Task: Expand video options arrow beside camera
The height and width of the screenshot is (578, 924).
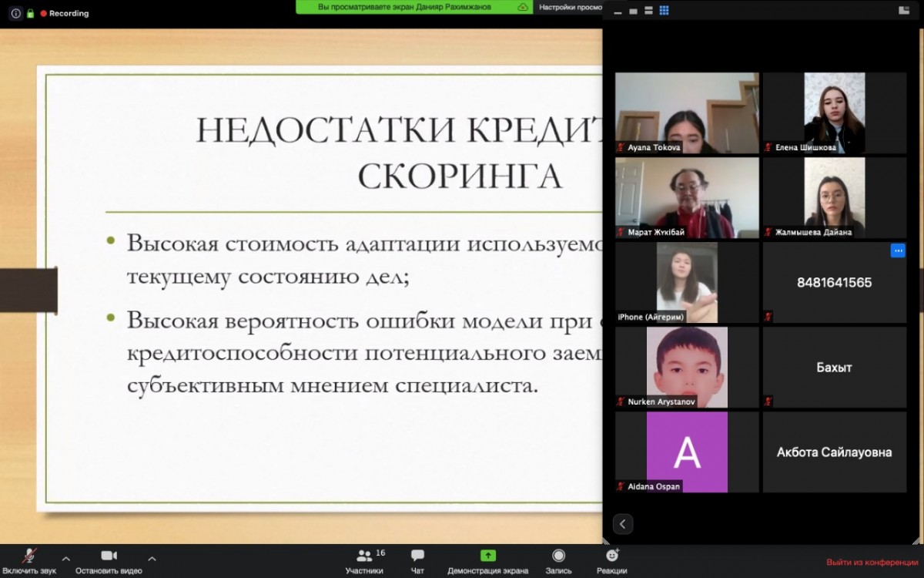Action: pyautogui.click(x=152, y=559)
